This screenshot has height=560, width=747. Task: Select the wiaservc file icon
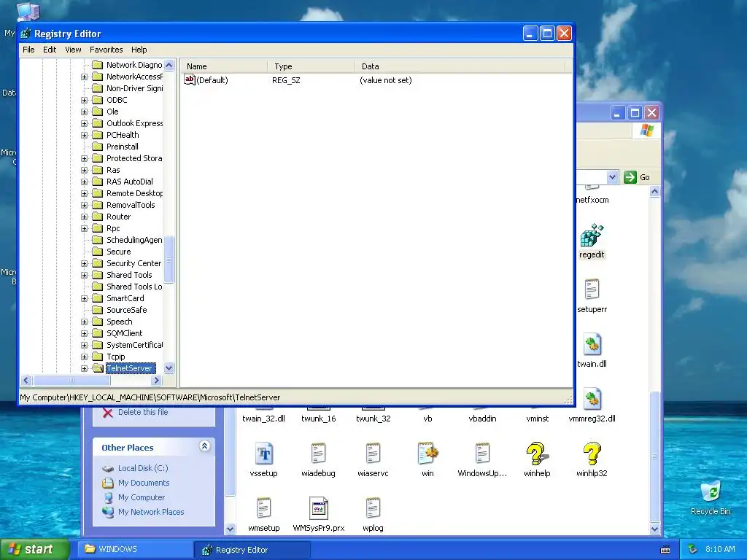373,454
